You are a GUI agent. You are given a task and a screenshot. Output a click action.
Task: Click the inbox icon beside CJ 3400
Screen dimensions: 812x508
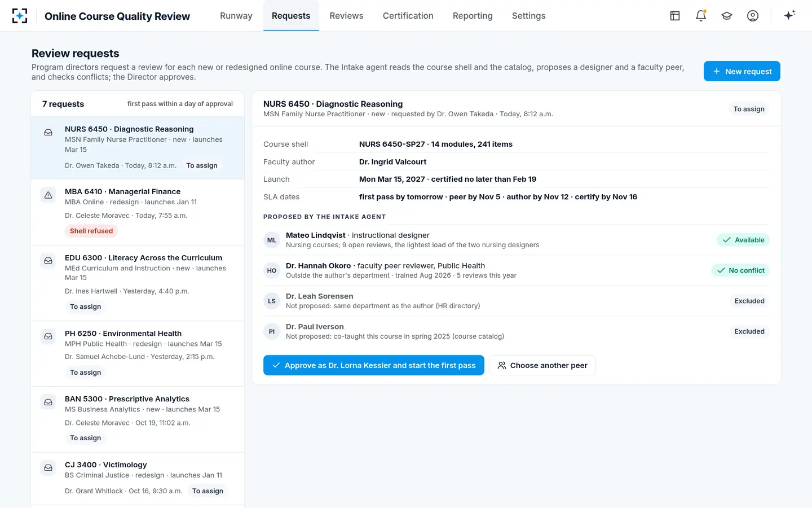coord(48,468)
